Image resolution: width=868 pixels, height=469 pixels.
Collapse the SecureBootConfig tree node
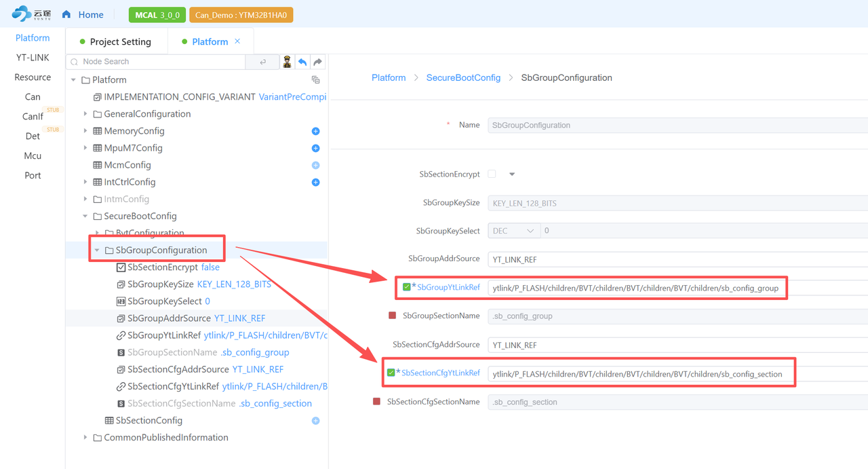point(85,217)
